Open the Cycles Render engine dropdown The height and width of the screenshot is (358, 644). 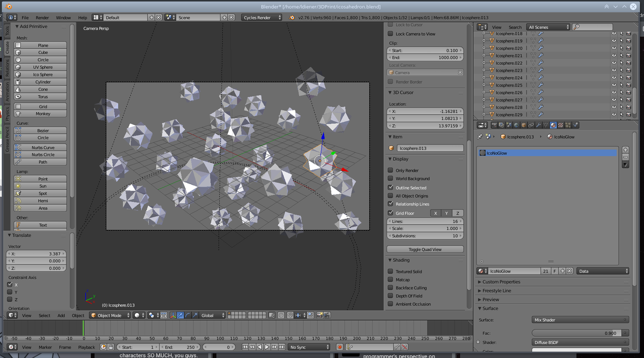[262, 18]
